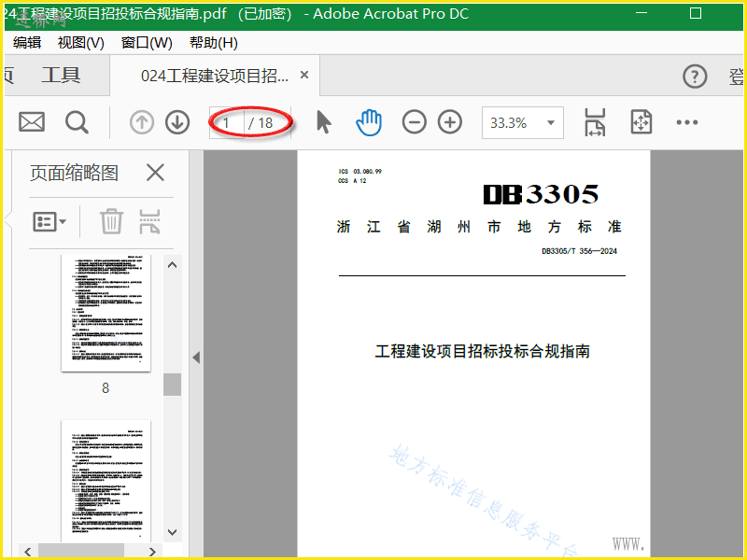Click ICS 03.080.99 text
The width and height of the screenshot is (747, 560).
[360, 171]
